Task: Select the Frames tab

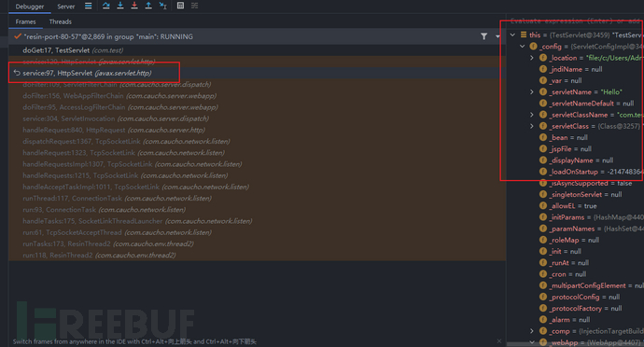Action: click(25, 21)
